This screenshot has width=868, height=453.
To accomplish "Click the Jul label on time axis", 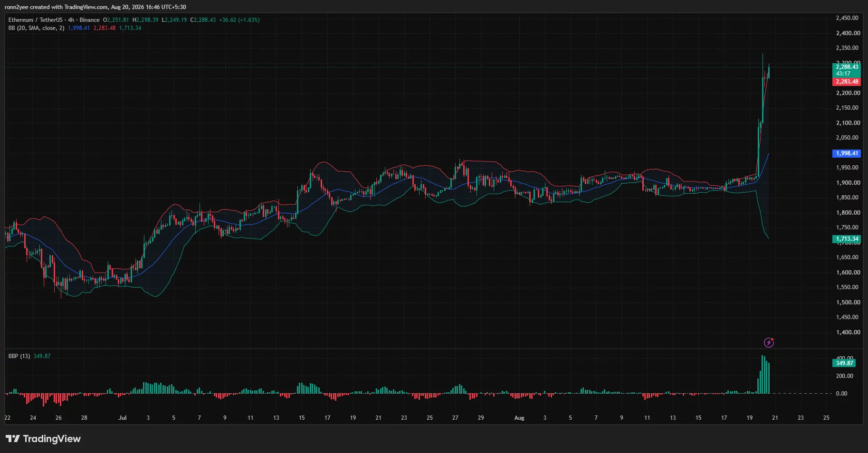I will tap(123, 418).
